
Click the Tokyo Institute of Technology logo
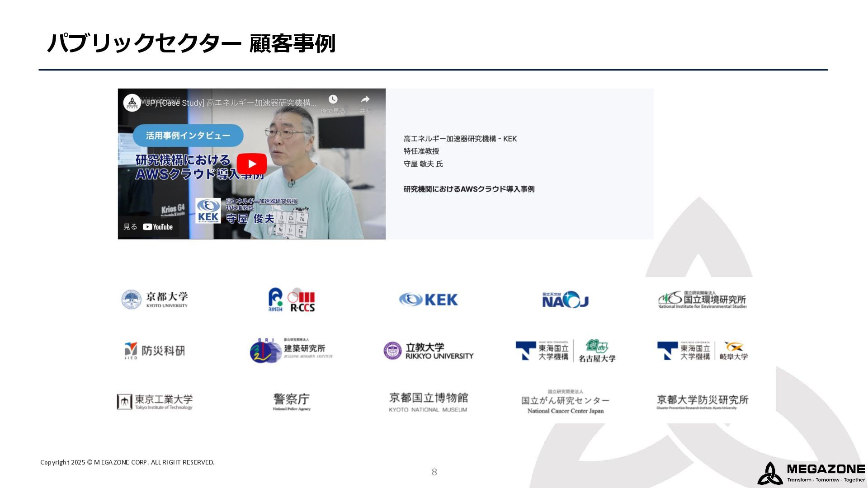[x=155, y=401]
